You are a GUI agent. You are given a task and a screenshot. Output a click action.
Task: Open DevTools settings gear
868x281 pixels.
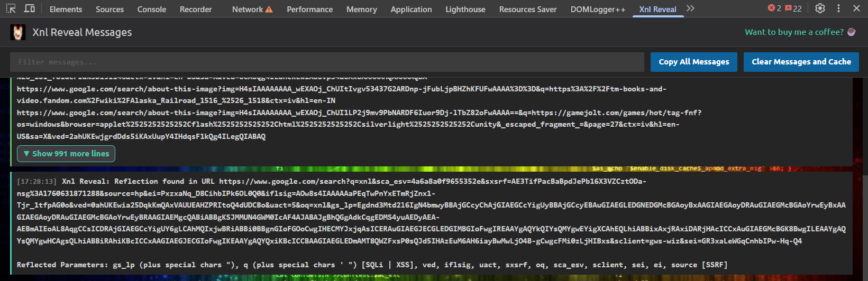click(820, 8)
